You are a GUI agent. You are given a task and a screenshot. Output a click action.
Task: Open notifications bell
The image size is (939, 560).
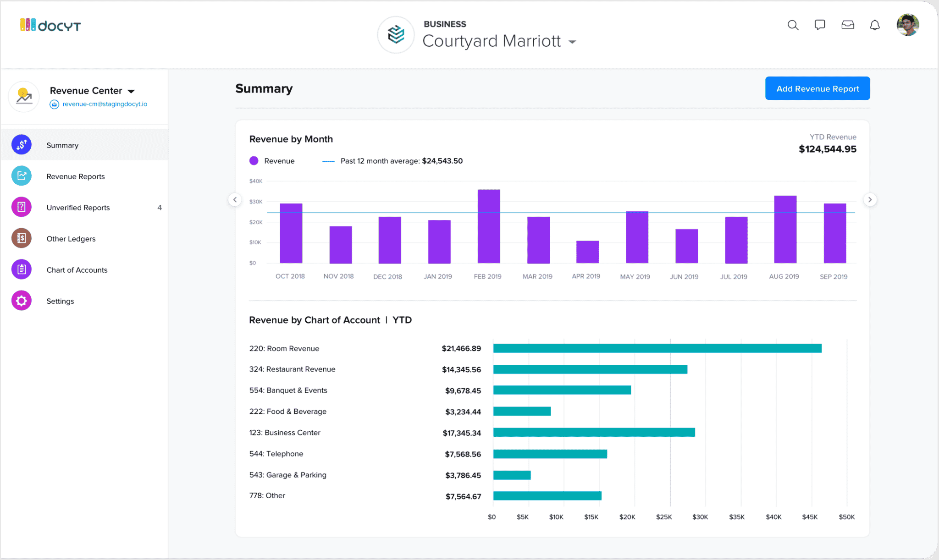[875, 25]
